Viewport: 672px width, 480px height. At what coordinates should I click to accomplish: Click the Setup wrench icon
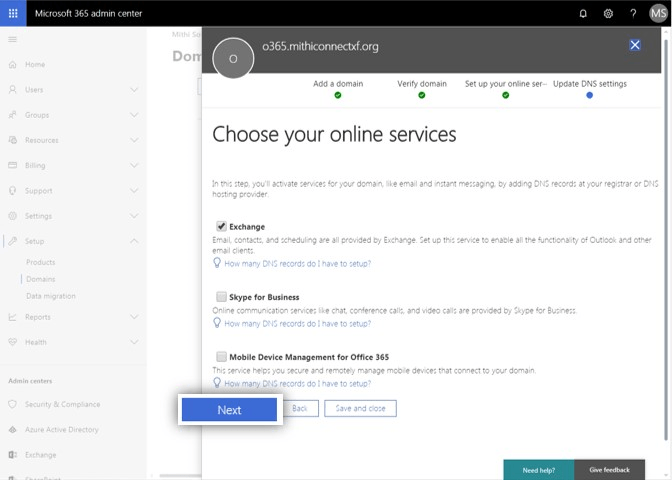(12, 241)
